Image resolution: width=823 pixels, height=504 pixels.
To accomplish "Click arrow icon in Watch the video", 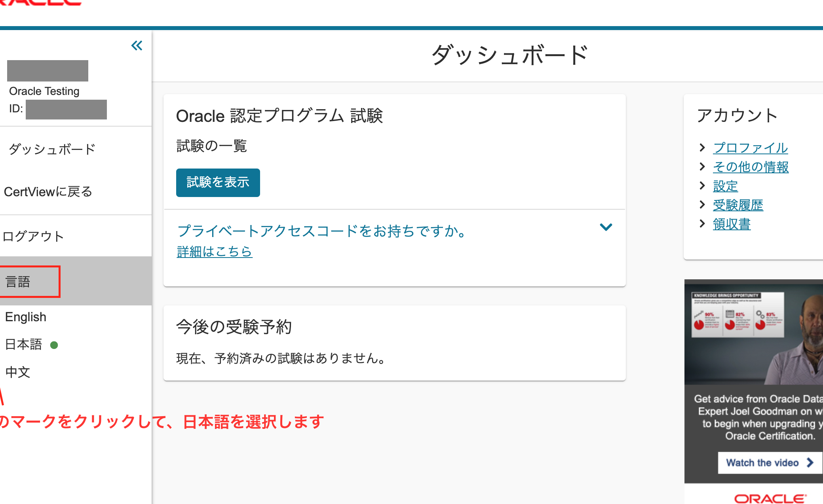I will tap(810, 462).
